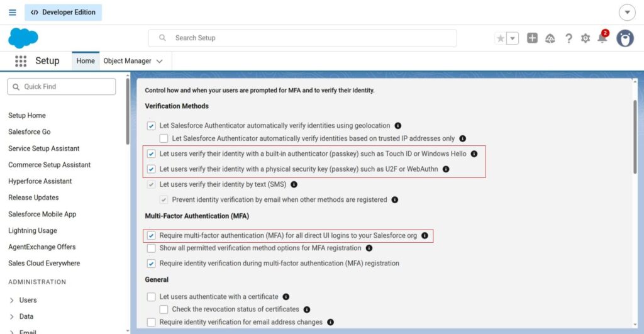Open Hyperforce Assistant link
The height and width of the screenshot is (334, 644).
40,181
